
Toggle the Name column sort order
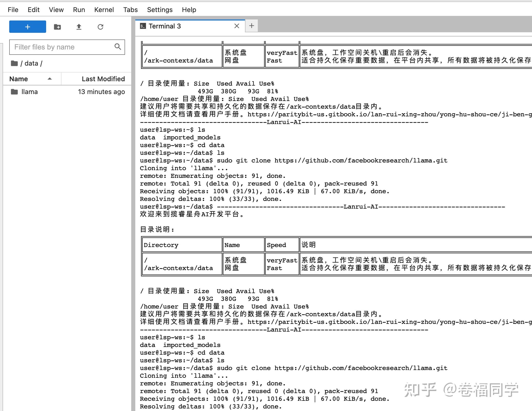coord(18,79)
